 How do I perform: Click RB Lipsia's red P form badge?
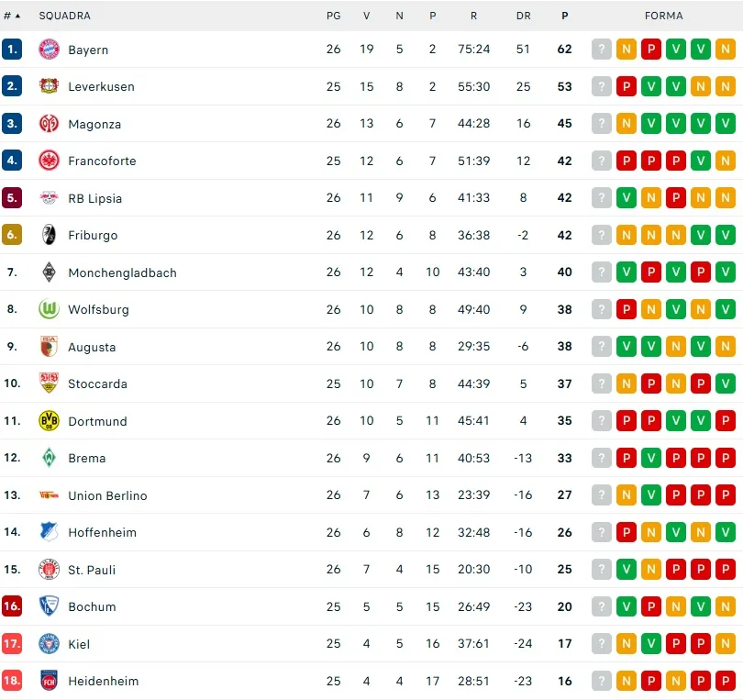[676, 198]
